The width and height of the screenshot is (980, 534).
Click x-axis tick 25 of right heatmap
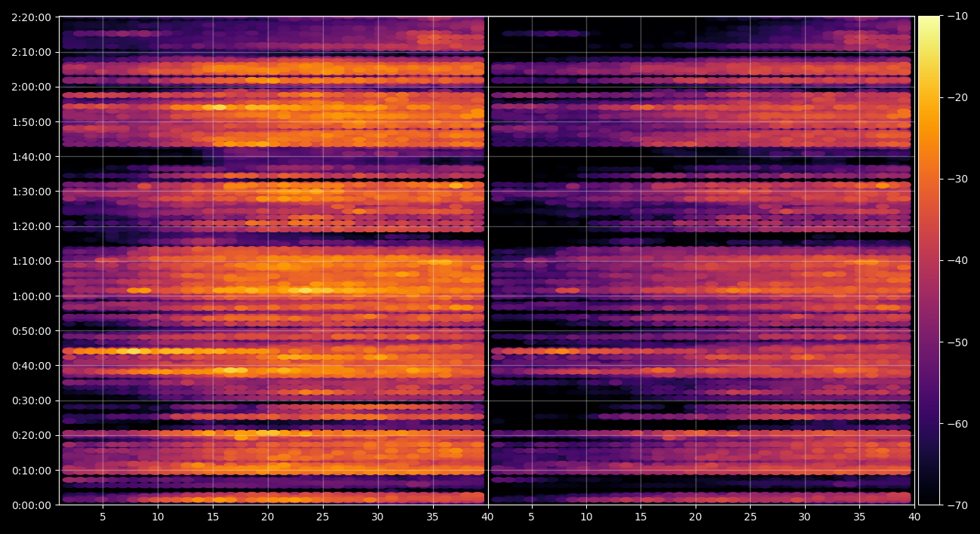(750, 517)
